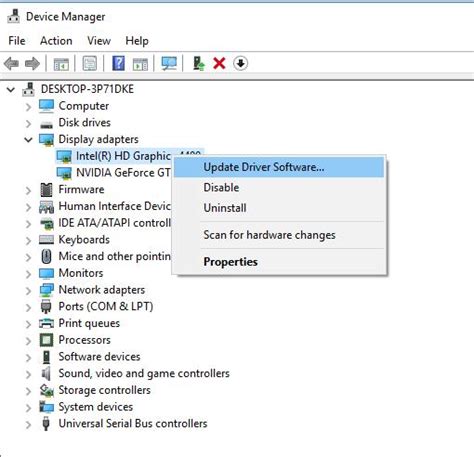Click the Processors chip icon
The image size is (474, 457).
tap(46, 340)
